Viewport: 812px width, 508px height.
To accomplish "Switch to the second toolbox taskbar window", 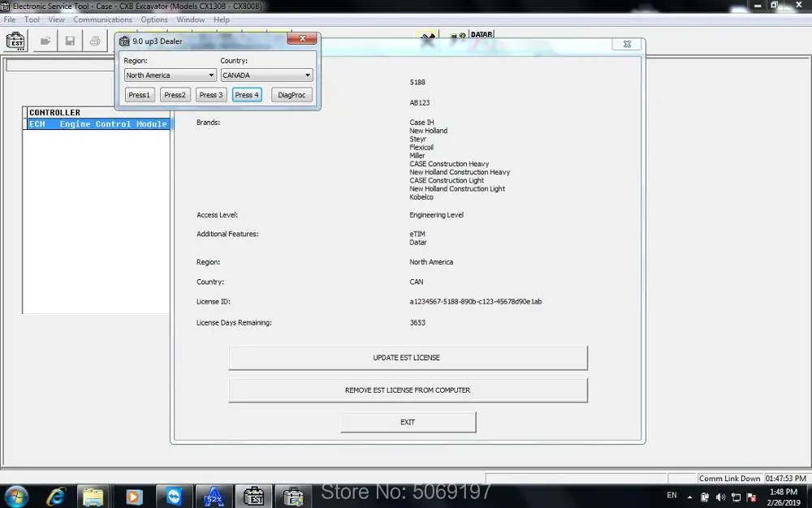I will point(293,497).
